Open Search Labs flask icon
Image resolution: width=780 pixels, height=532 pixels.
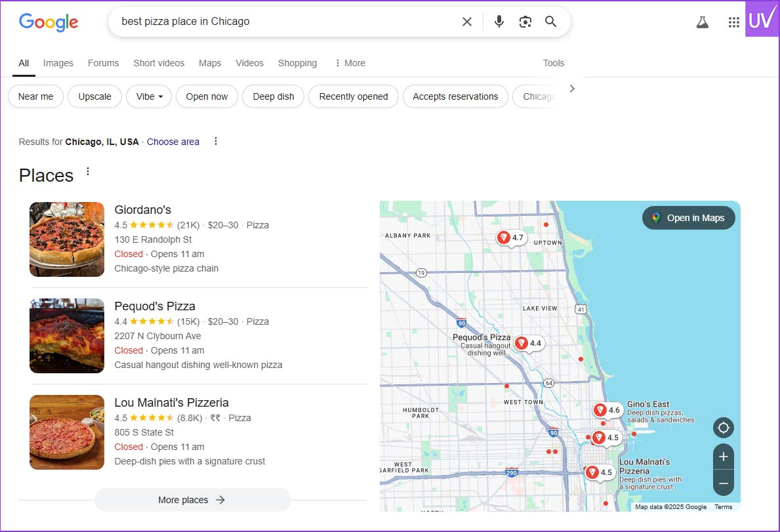[x=703, y=22]
